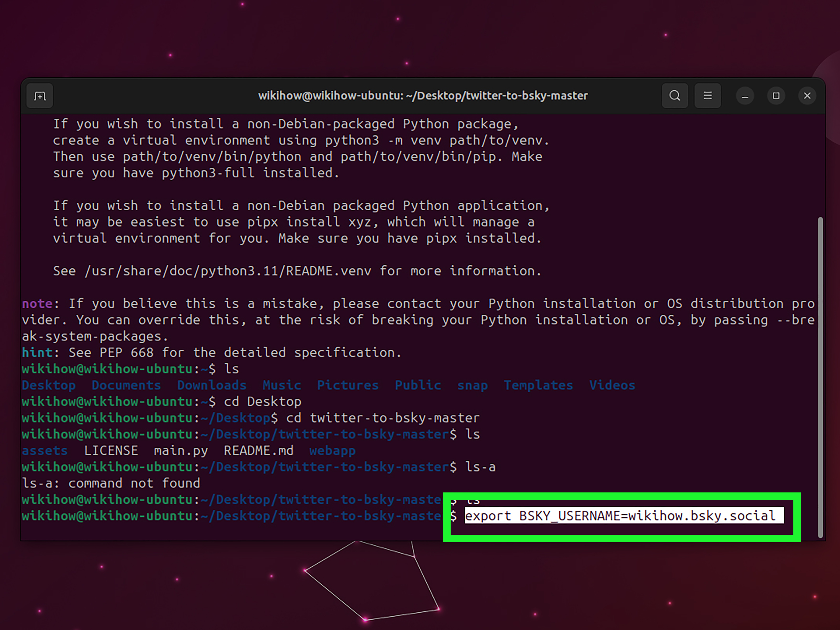Image resolution: width=840 pixels, height=630 pixels.
Task: Close the terminal window
Action: pos(807,96)
